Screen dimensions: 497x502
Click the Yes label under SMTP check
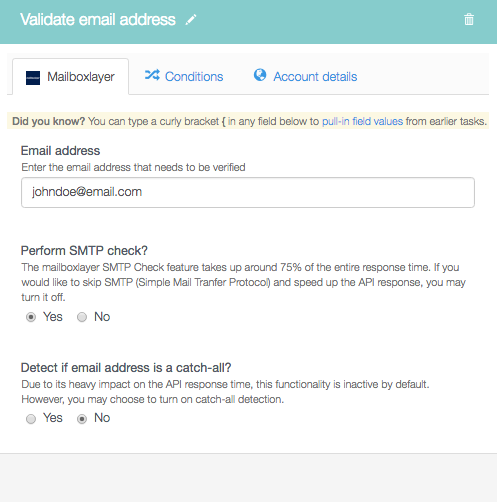click(x=53, y=317)
